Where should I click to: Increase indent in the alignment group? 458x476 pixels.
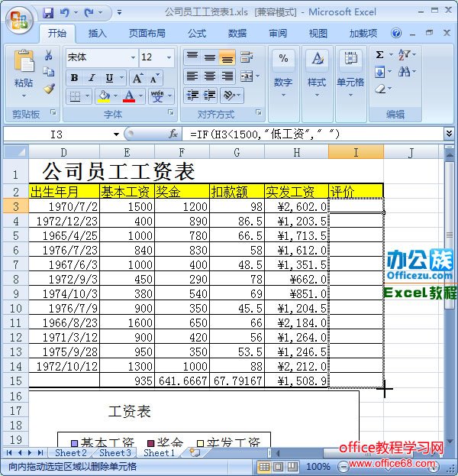pyautogui.click(x=210, y=96)
